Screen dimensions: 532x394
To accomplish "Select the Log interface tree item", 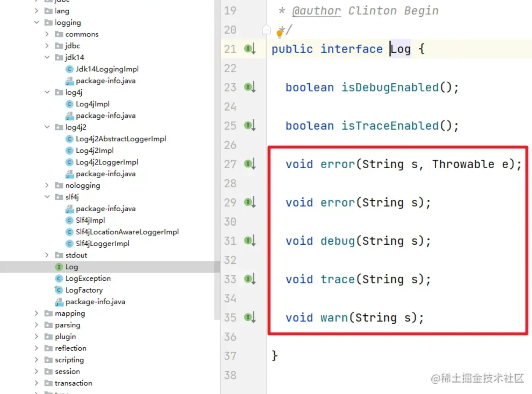I will tap(71, 267).
